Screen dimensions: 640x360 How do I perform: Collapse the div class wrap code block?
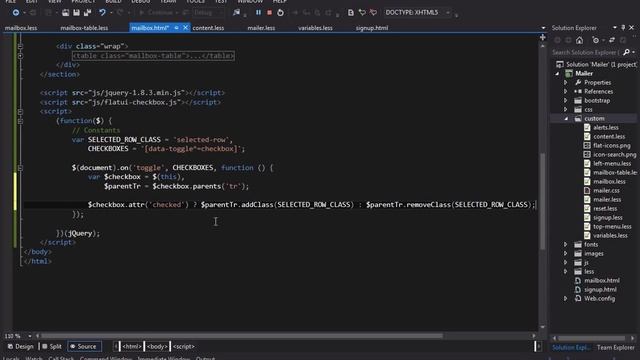(x=20, y=46)
